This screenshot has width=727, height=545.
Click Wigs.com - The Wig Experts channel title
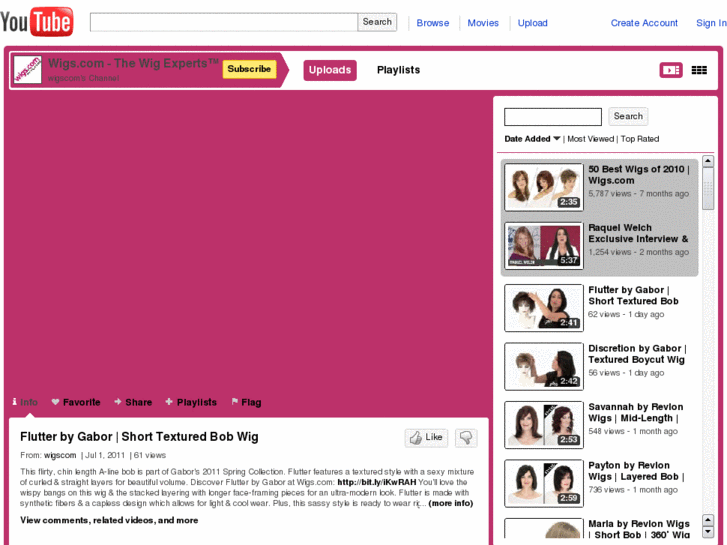[134, 64]
